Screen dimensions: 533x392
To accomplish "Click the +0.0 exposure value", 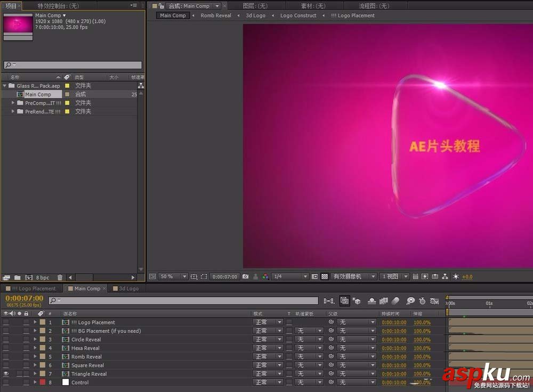I will (467, 276).
